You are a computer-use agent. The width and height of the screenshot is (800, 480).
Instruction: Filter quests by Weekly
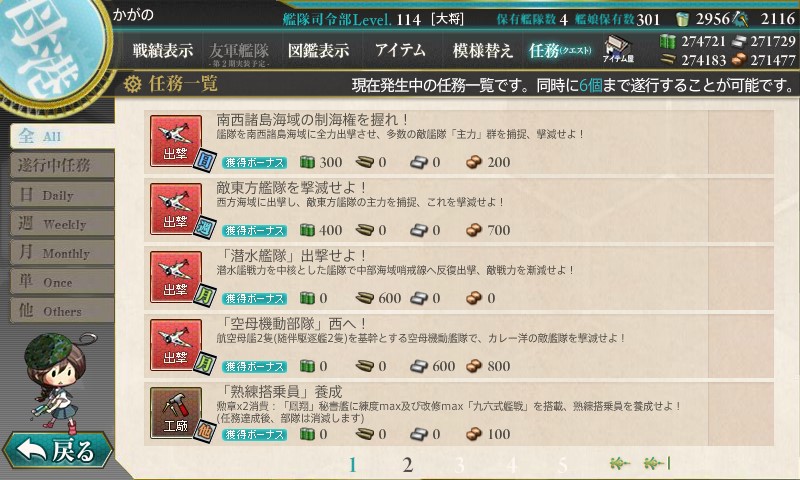(x=62, y=223)
